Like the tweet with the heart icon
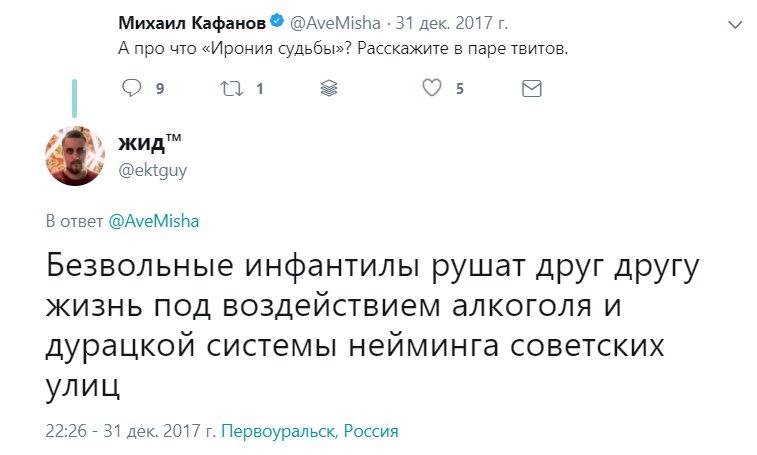 pyautogui.click(x=431, y=89)
